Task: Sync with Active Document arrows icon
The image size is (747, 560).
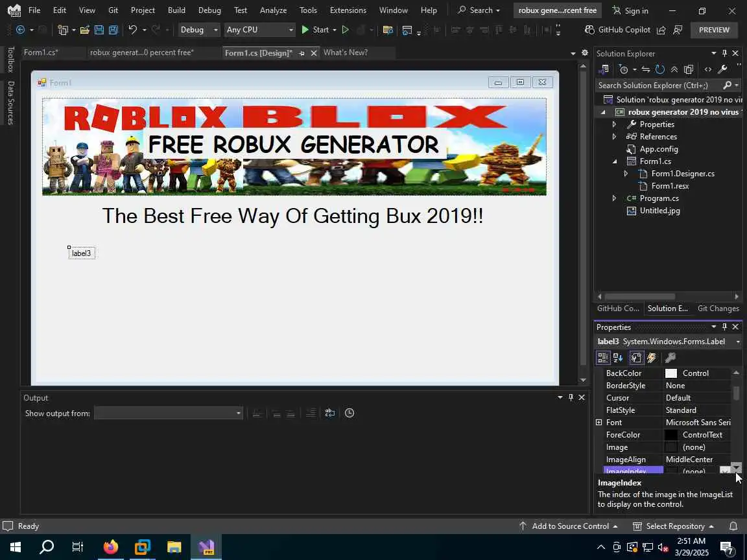Action: coord(646,69)
